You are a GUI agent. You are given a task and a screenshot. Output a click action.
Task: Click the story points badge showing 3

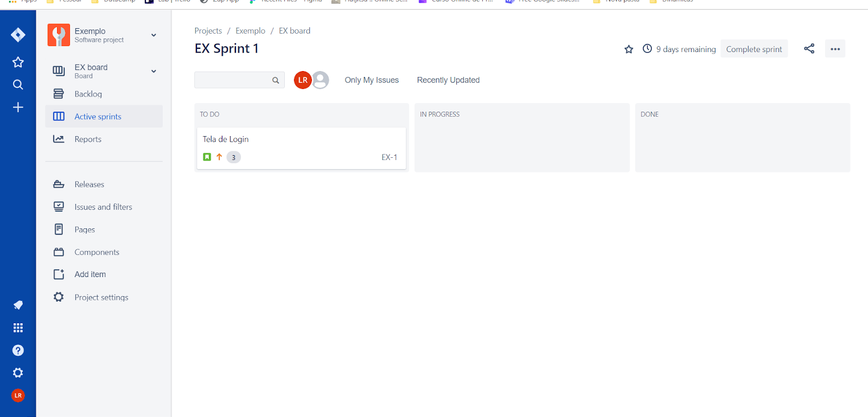tap(234, 157)
